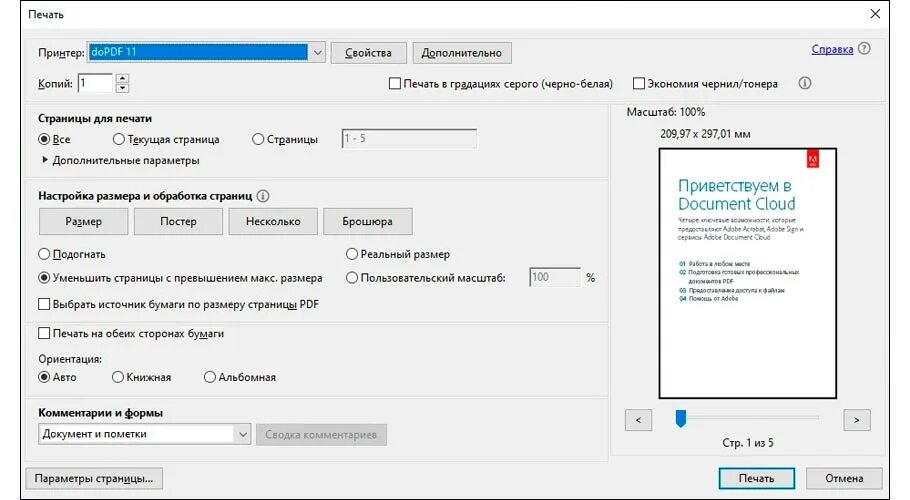910x500 pixels.
Task: Open the help question mark icon
Action: pos(864,49)
